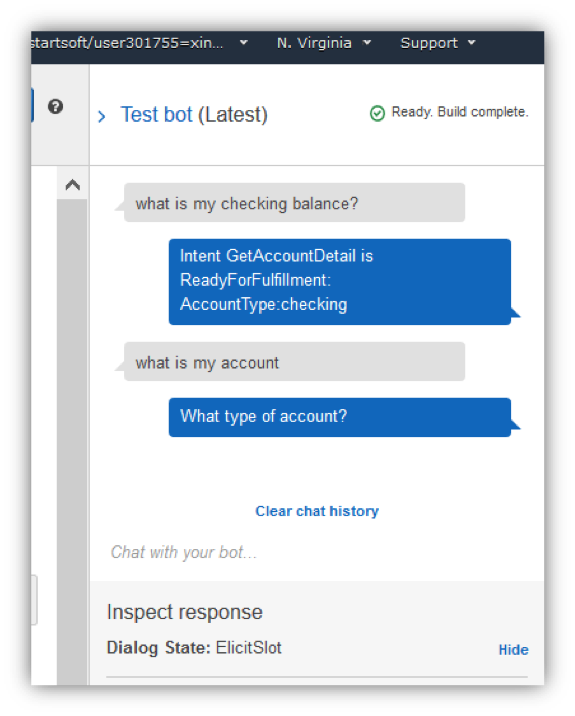Open the Support menu
Viewport: 575px width, 716px height.
438,43
